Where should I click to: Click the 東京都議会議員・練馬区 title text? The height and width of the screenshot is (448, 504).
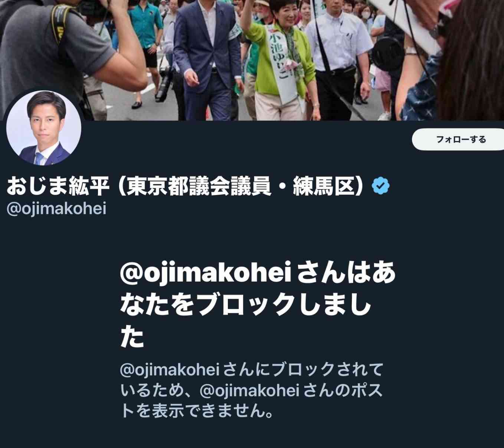tap(240, 186)
